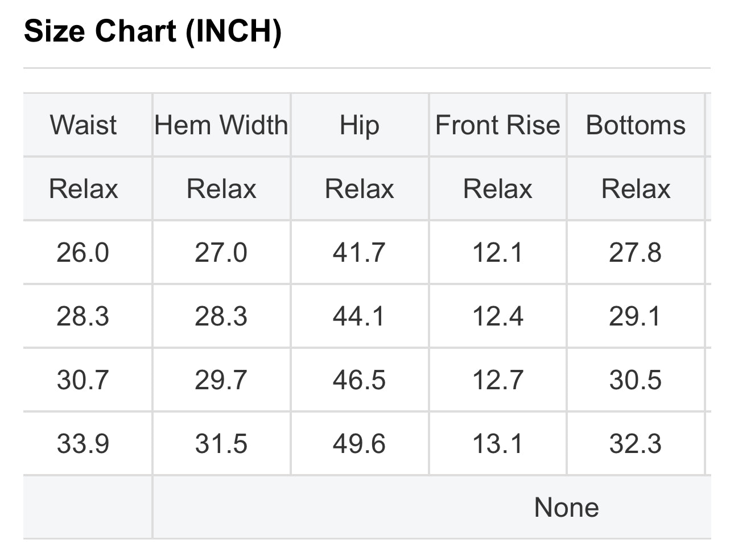Click the 41.7 hip measurement

coord(359,253)
